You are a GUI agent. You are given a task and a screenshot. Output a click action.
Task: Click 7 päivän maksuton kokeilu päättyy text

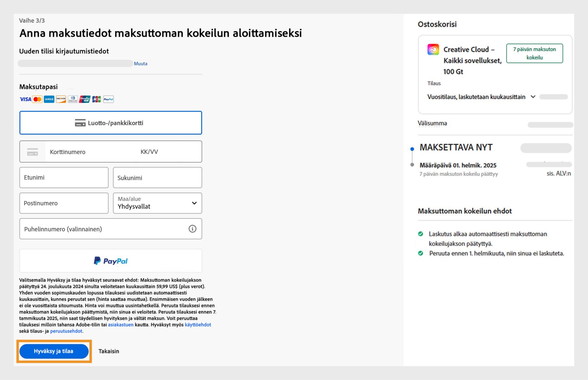click(x=458, y=174)
